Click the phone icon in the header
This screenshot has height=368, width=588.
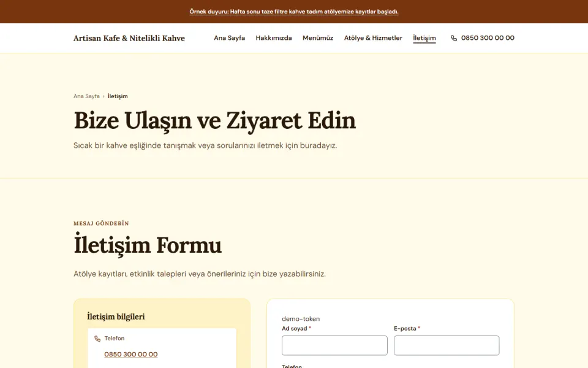click(454, 38)
